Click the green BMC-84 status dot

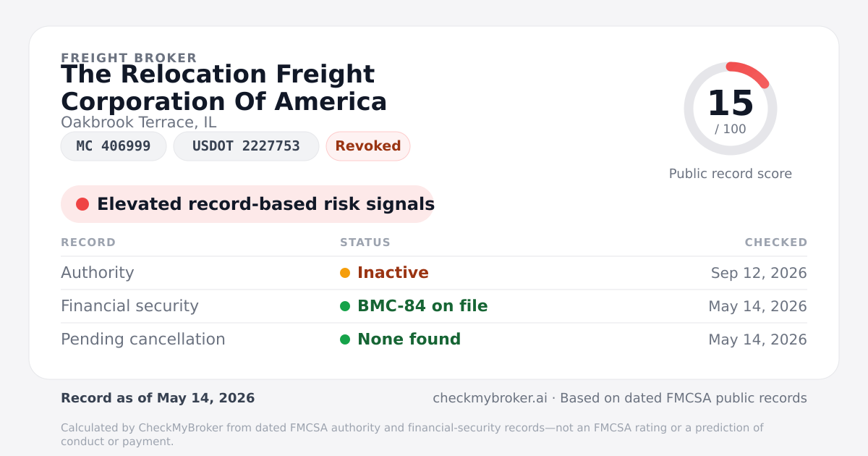click(345, 306)
